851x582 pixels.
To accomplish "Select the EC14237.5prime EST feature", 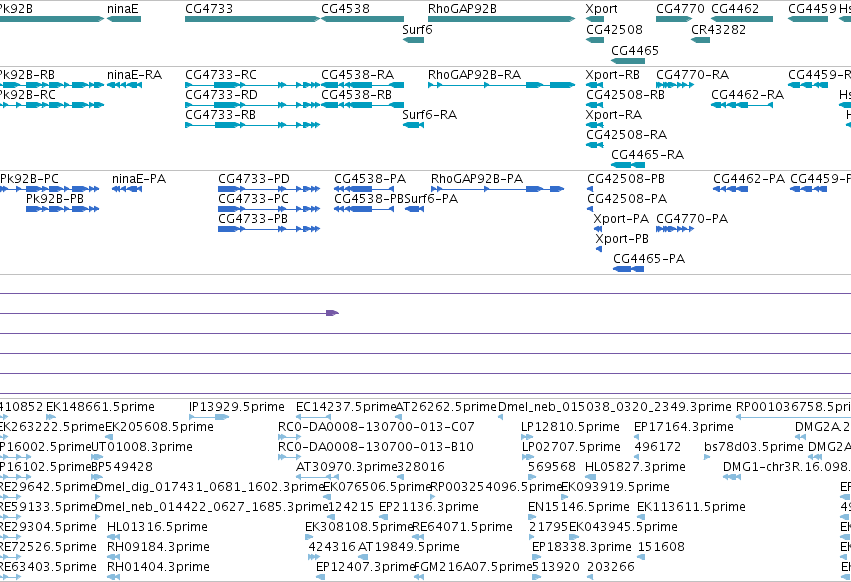I will 313,417.
